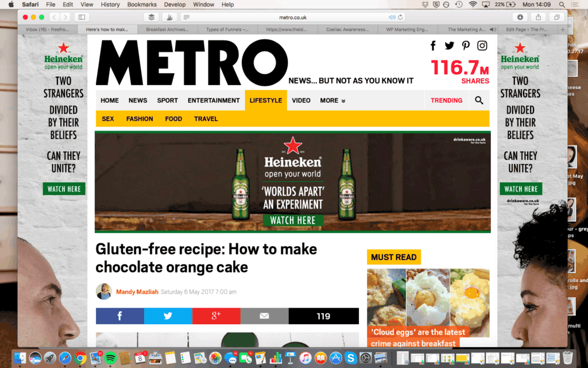Go to Metro's HOME section
588x368 pixels.
pos(110,100)
